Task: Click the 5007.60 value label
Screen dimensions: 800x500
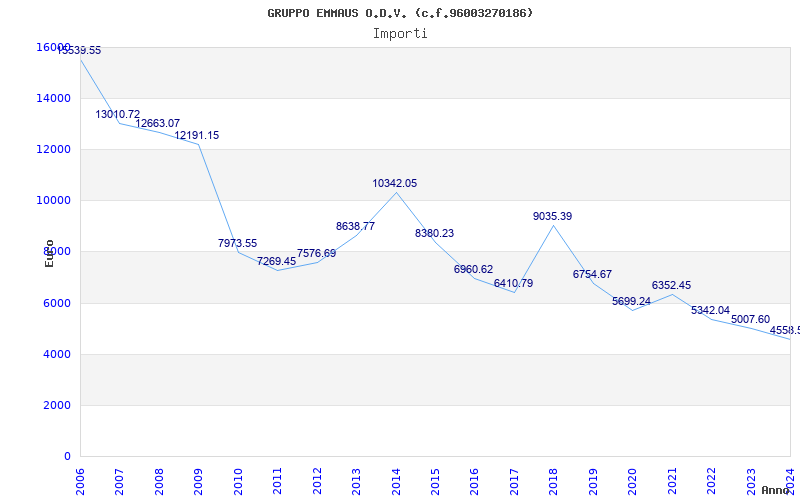Action: point(751,319)
